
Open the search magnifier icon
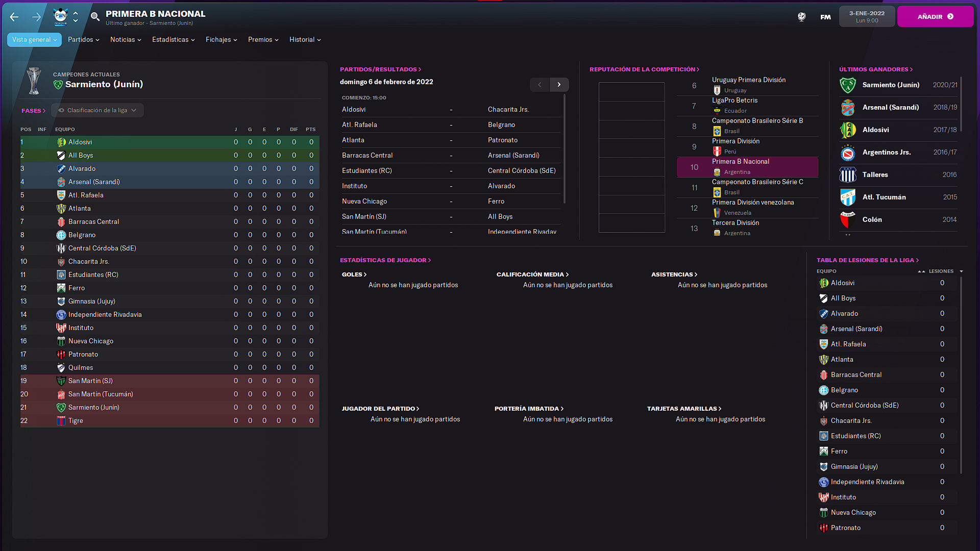click(95, 17)
